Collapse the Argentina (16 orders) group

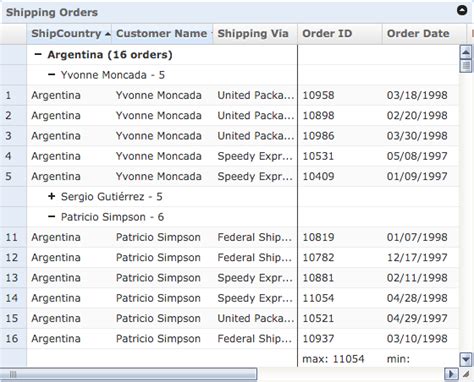38,54
